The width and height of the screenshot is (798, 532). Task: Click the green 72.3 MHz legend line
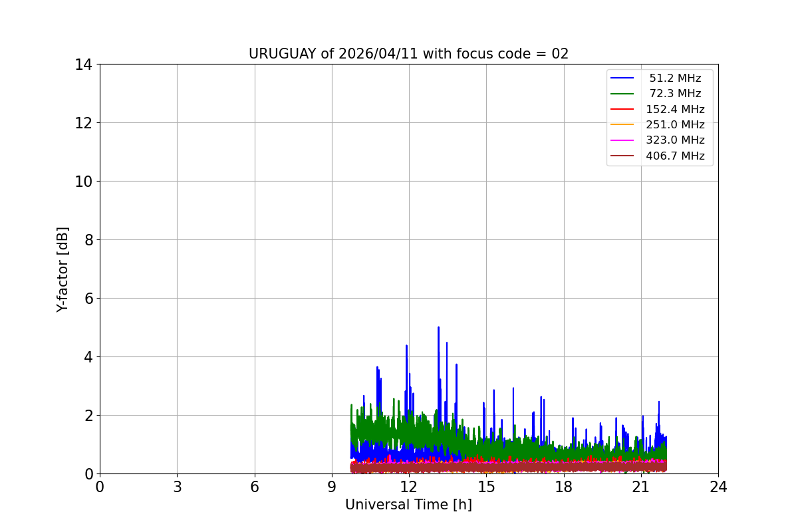click(x=622, y=94)
